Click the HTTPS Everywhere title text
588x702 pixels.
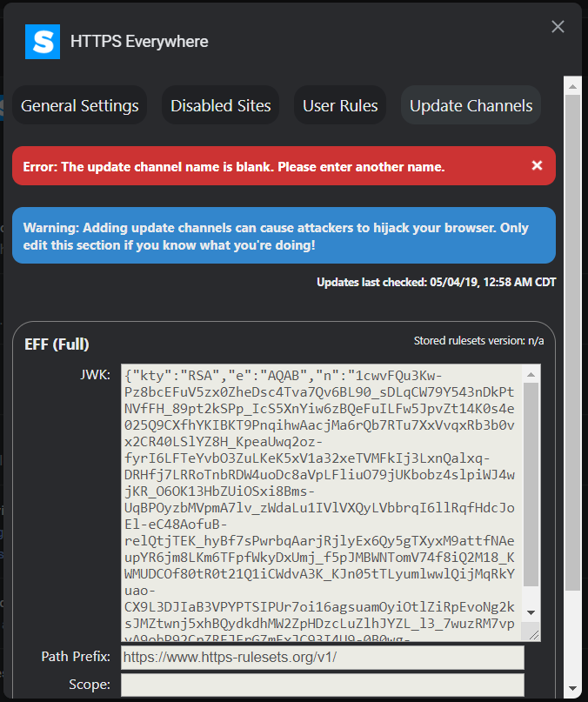[139, 42]
